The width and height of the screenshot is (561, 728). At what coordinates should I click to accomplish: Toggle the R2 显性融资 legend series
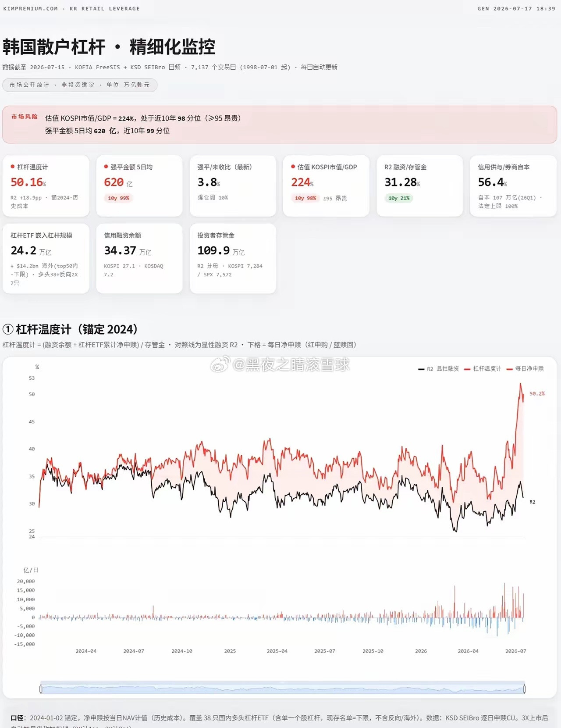click(438, 369)
